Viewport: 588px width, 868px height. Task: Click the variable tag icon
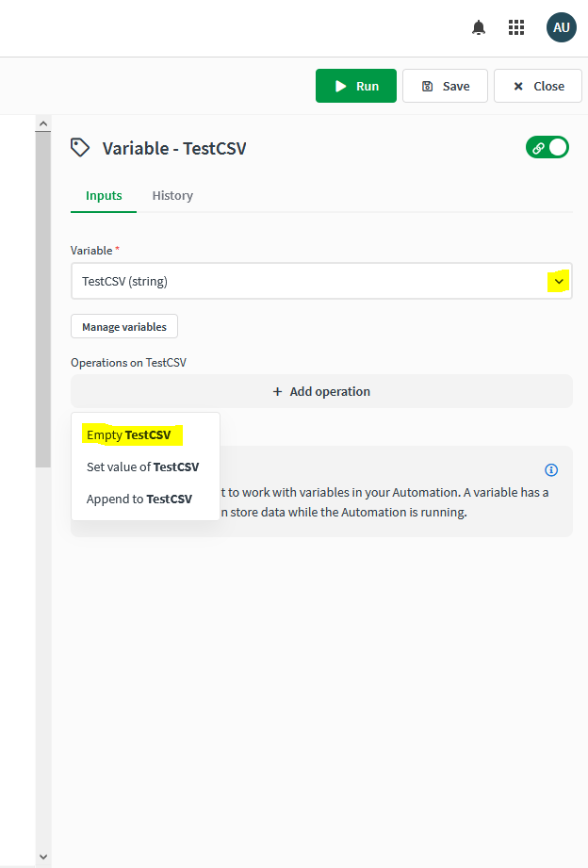click(x=81, y=148)
